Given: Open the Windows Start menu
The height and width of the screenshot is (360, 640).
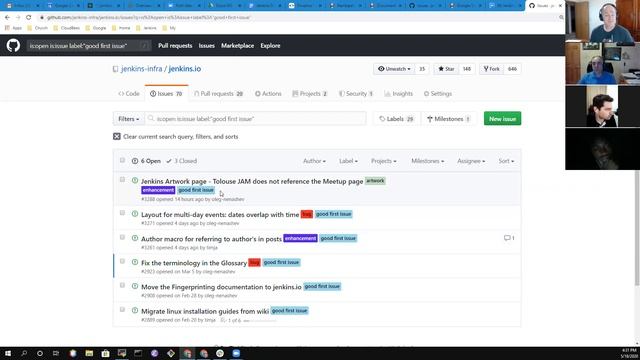Looking at the screenshot, I should [8, 353].
